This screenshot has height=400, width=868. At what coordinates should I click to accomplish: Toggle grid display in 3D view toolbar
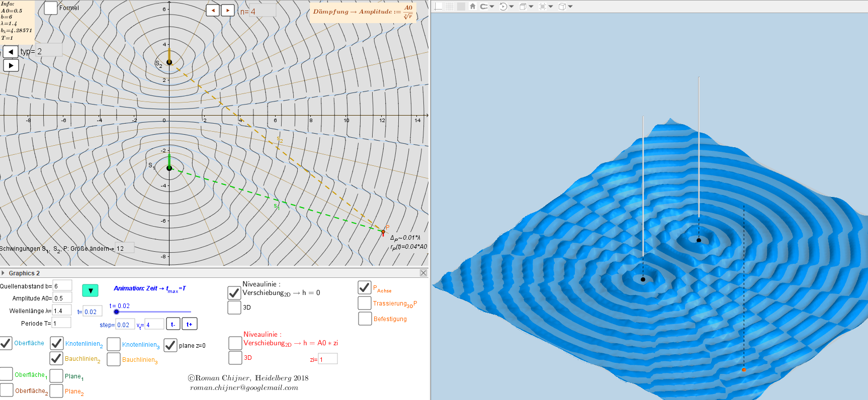450,6
